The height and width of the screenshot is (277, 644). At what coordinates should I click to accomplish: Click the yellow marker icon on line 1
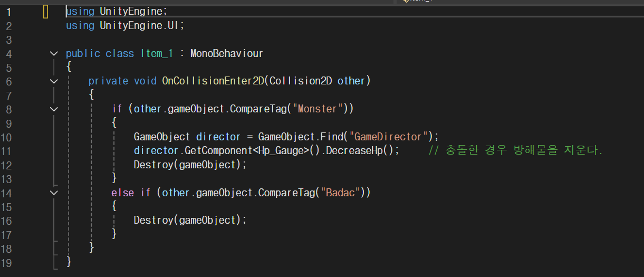pyautogui.click(x=46, y=11)
